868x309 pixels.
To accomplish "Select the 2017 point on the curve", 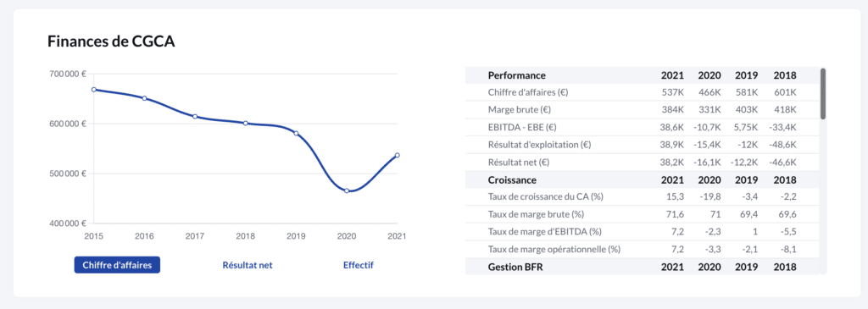I will coord(195,117).
